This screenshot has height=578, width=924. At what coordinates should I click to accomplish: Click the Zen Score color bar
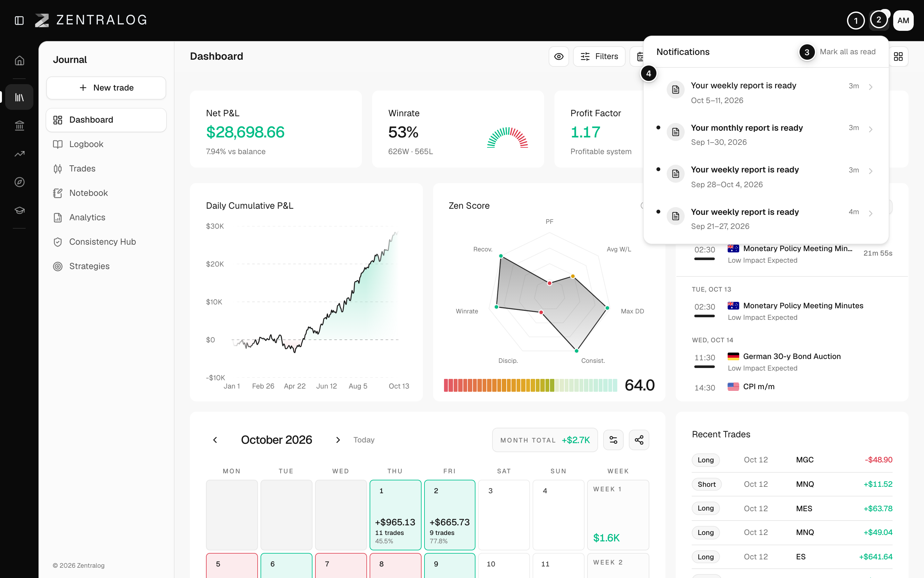tap(530, 385)
